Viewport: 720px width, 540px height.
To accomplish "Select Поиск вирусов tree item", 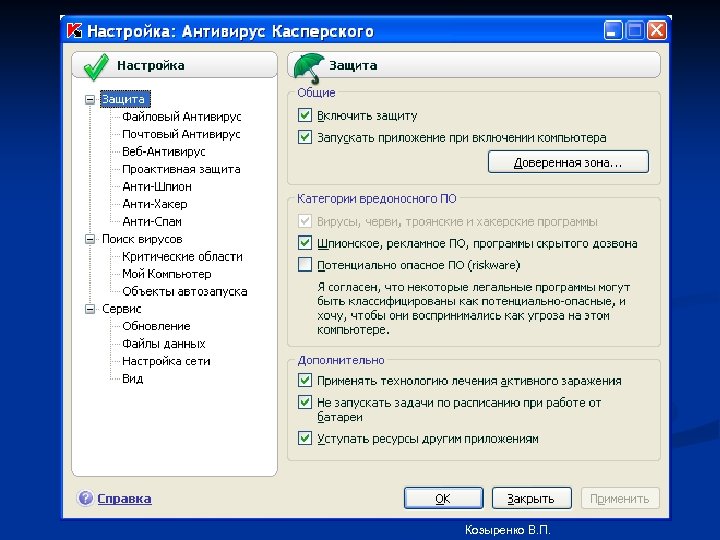I will click(x=142, y=239).
